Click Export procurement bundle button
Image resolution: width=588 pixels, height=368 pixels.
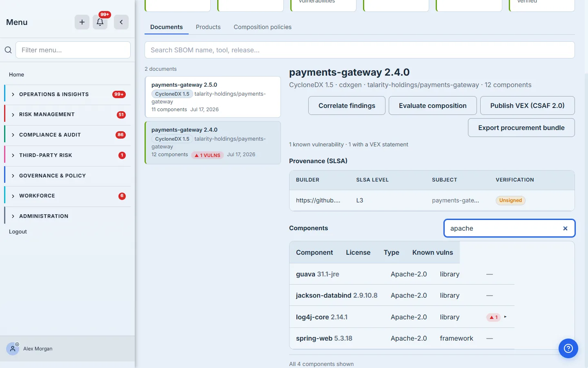click(x=521, y=128)
